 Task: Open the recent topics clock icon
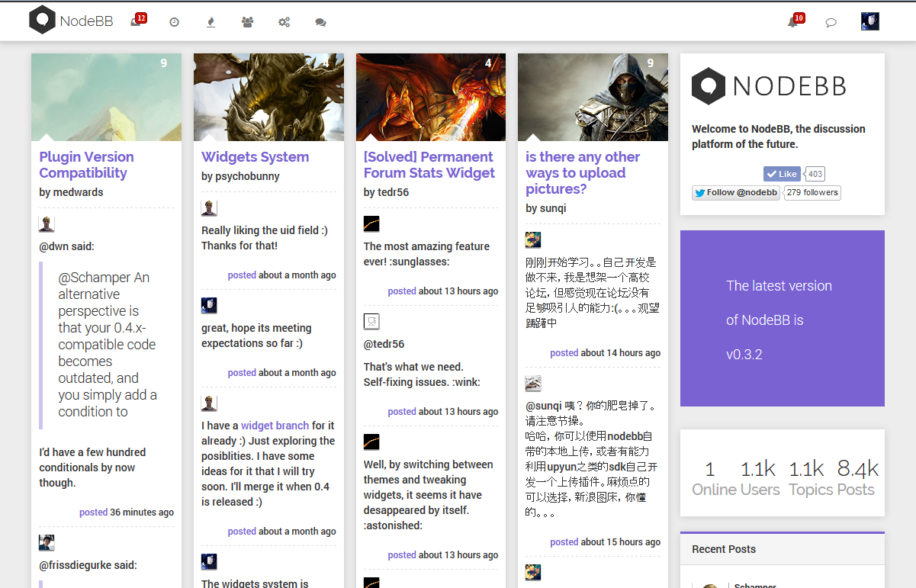pyautogui.click(x=174, y=22)
